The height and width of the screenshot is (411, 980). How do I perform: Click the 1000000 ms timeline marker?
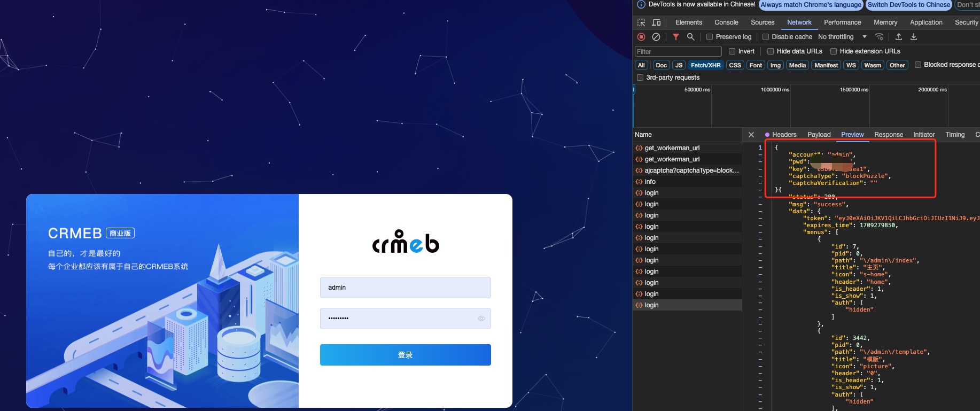tap(775, 90)
